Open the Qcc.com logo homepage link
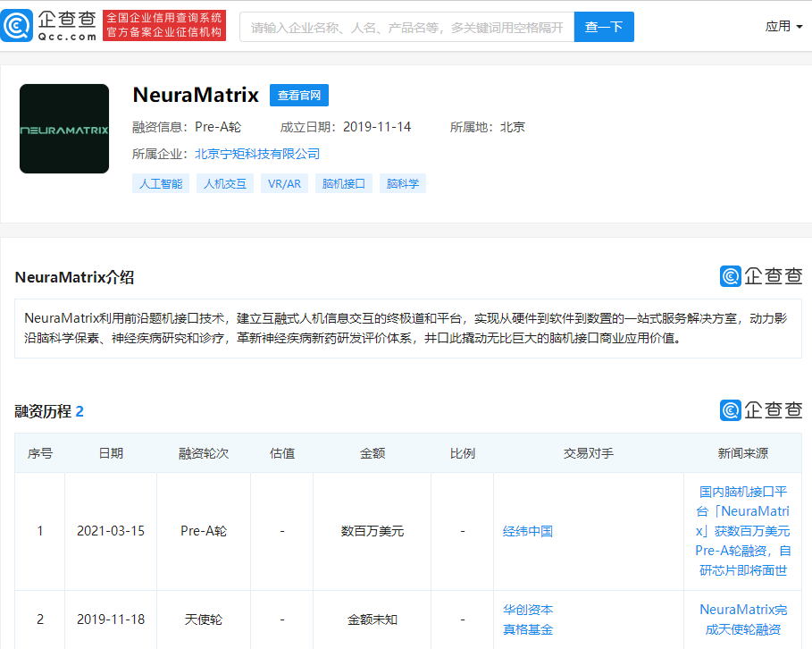 point(48,25)
